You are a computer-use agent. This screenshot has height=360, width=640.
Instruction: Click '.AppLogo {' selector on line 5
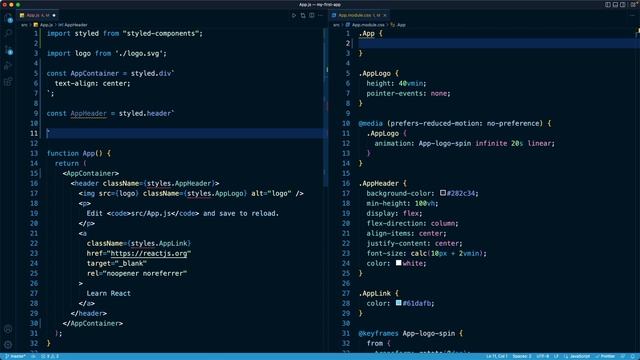tap(378, 73)
